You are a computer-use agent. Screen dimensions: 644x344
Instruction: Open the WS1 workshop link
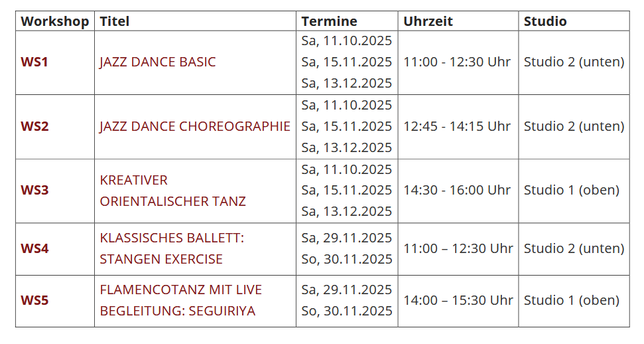coord(34,62)
